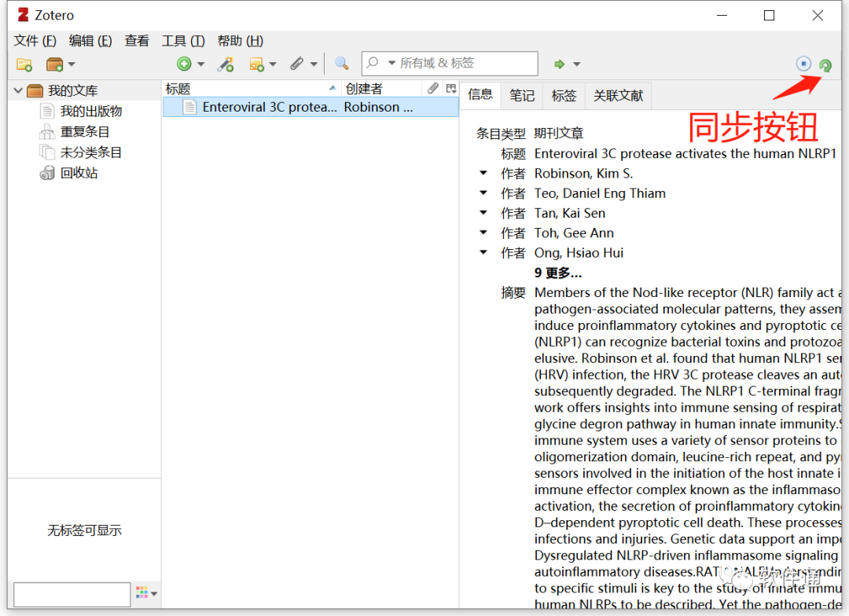The image size is (849, 616).
Task: Expand the New Note dropdown arrow
Action: tap(273, 64)
